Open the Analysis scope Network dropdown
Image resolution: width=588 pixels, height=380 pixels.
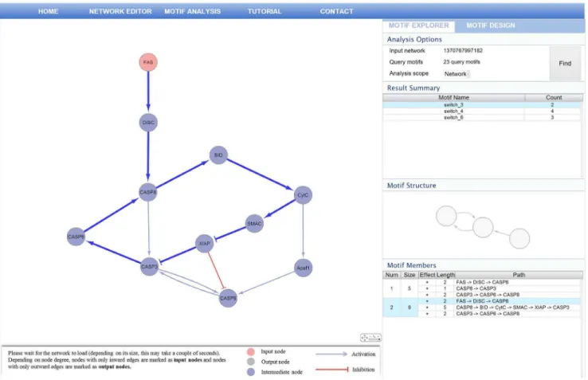(456, 74)
